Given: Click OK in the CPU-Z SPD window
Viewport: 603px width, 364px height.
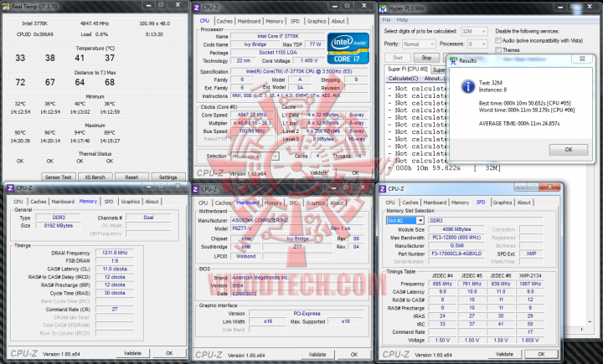Looking at the screenshot, I should pyautogui.click(x=541, y=354).
